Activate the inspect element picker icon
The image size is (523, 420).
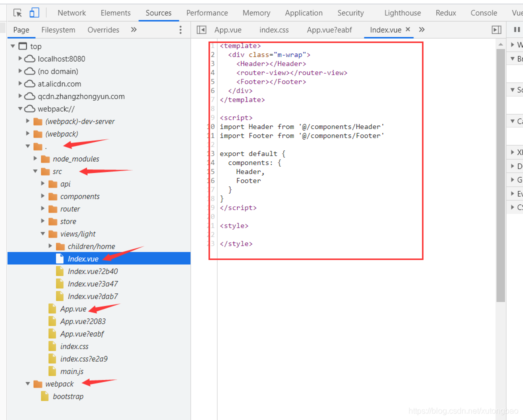point(17,13)
